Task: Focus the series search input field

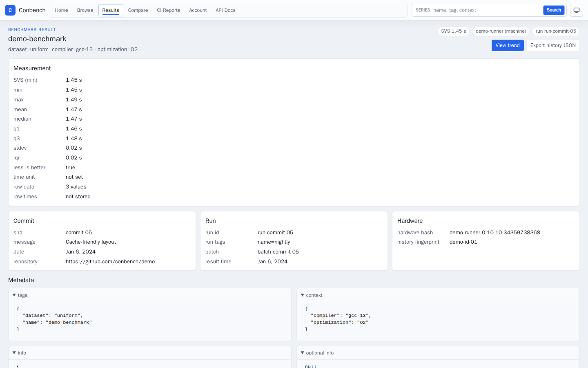Action: pos(486,10)
